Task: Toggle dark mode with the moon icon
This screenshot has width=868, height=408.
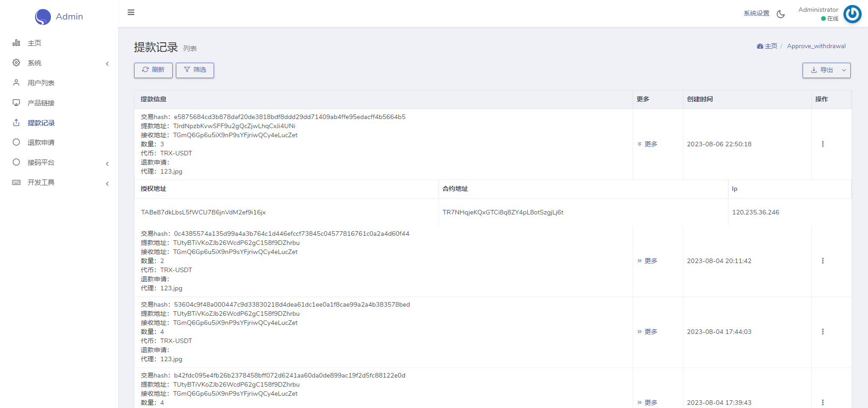Action: [x=781, y=14]
